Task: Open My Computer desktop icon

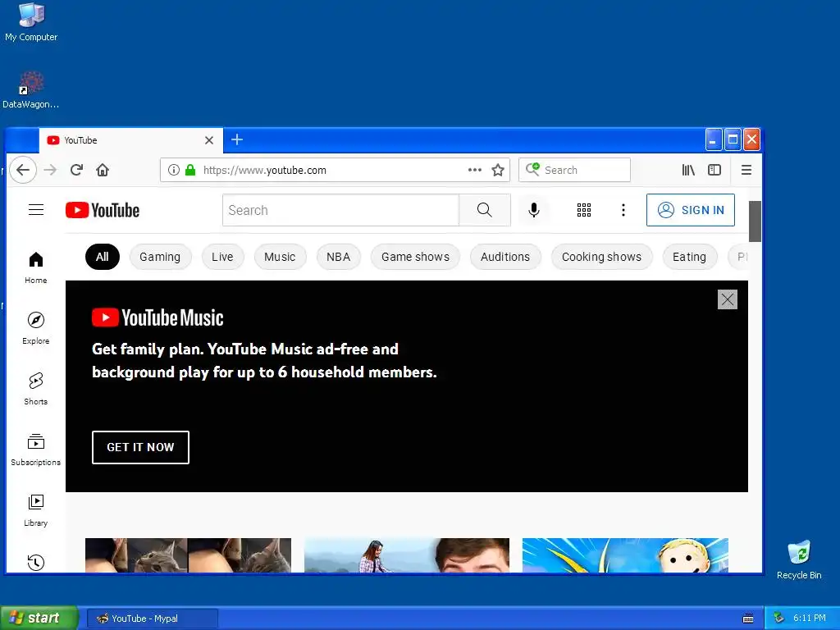Action: tap(31, 21)
